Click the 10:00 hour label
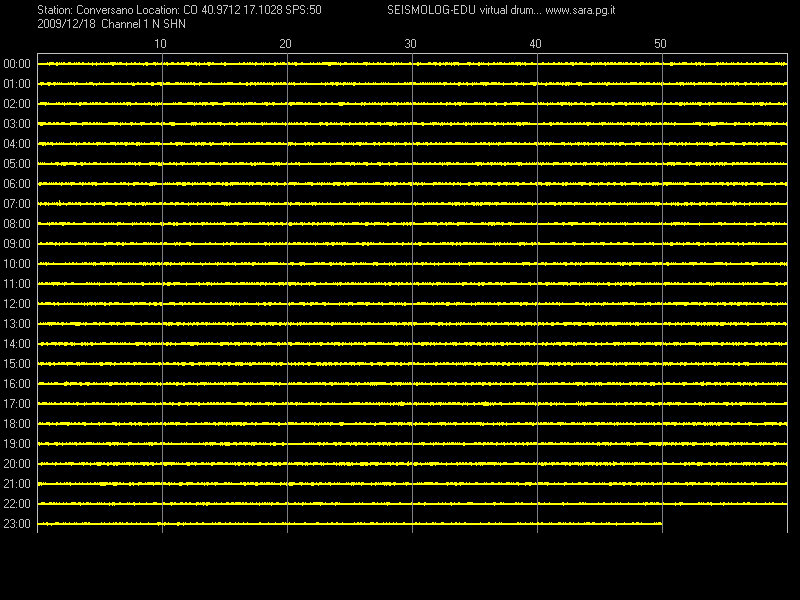Viewport: 800px width, 600px height. click(x=17, y=264)
